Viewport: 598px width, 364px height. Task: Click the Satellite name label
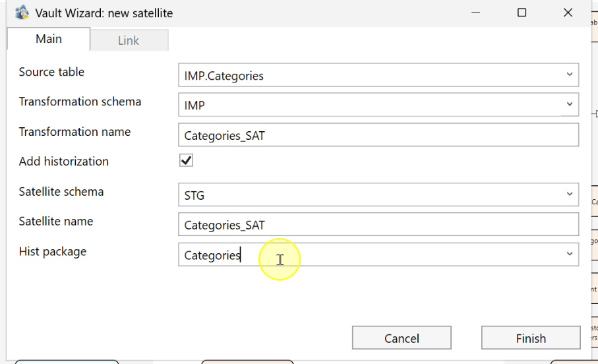(x=55, y=222)
